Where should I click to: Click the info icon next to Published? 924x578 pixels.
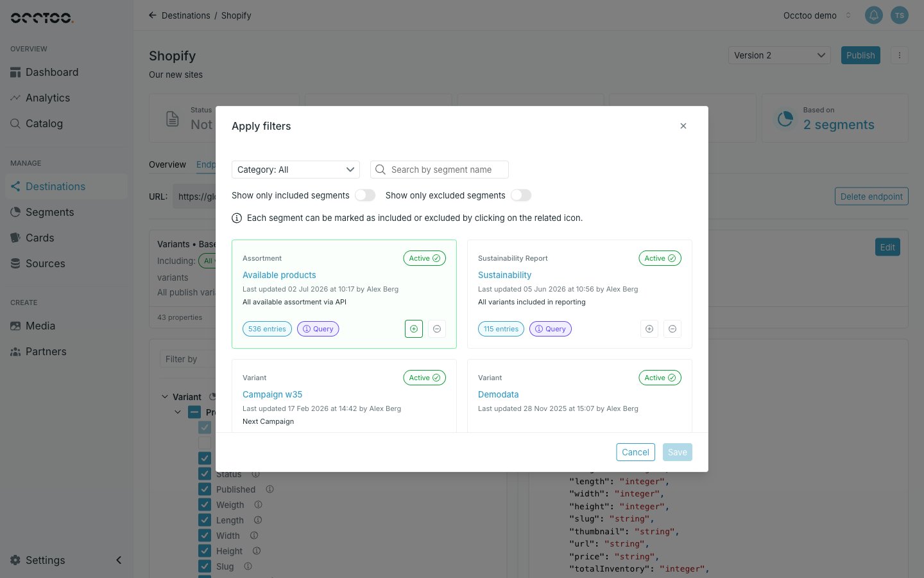coord(270,489)
